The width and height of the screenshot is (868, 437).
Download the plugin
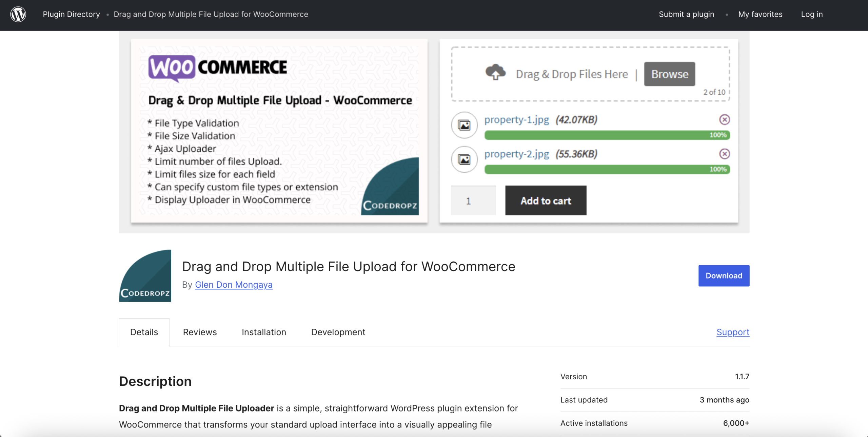pos(724,275)
